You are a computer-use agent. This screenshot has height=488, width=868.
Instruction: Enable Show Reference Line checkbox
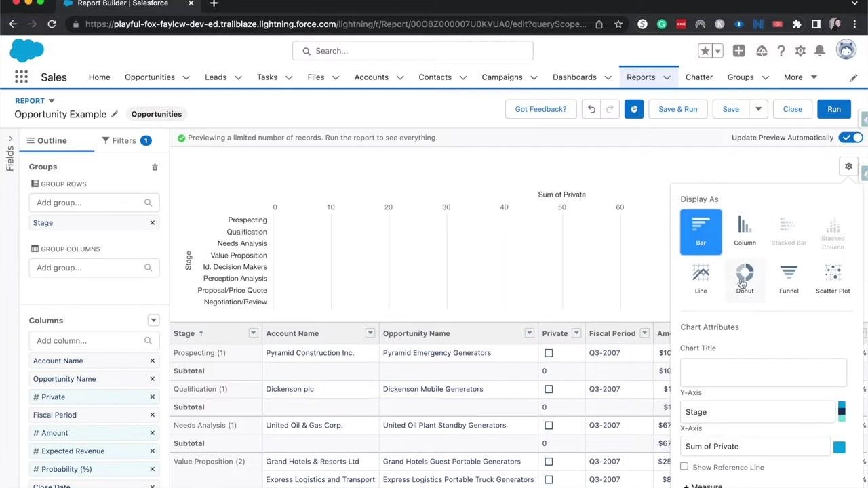coord(684,466)
